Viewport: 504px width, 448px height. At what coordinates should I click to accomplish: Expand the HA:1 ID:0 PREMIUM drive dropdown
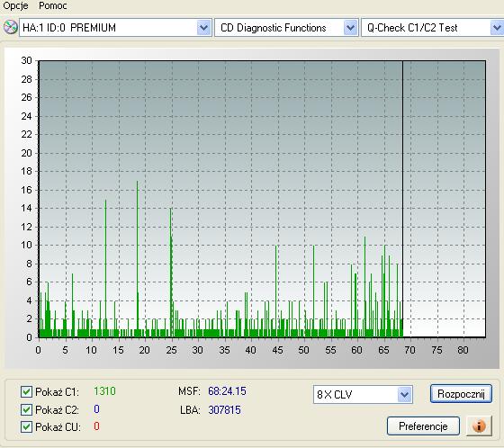(203, 28)
